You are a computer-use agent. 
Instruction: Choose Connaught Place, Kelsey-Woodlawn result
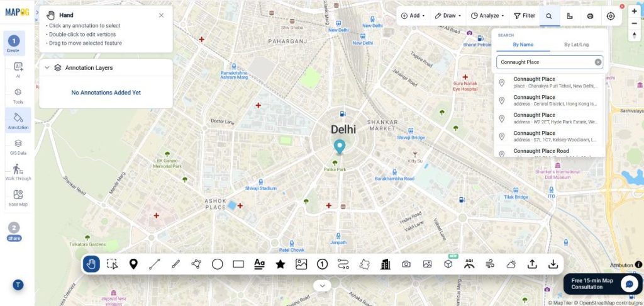coord(550,136)
